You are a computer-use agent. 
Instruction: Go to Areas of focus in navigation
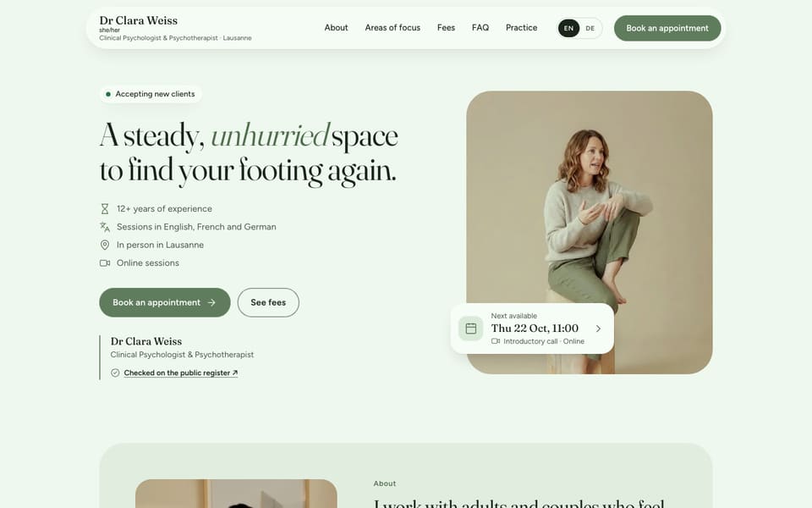point(392,27)
